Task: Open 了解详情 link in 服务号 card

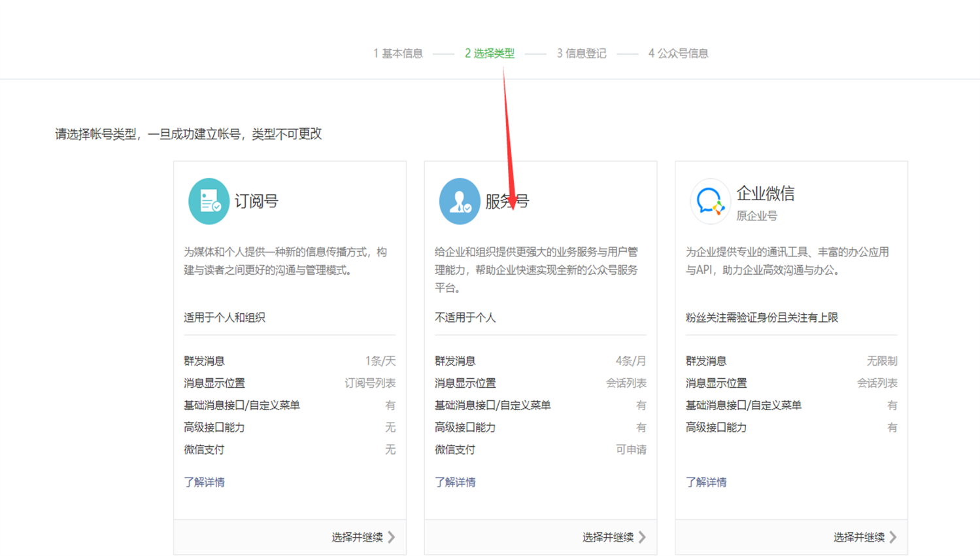Action: coord(455,482)
